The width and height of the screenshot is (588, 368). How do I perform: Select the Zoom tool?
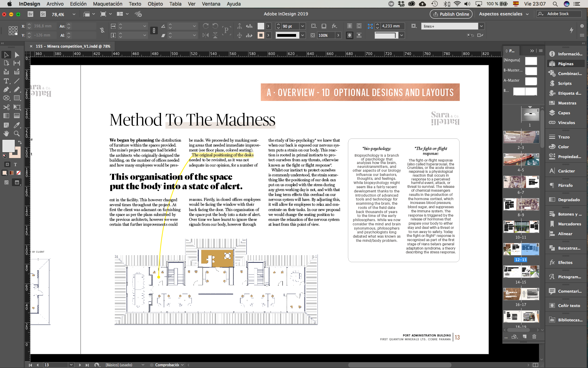tap(17, 134)
